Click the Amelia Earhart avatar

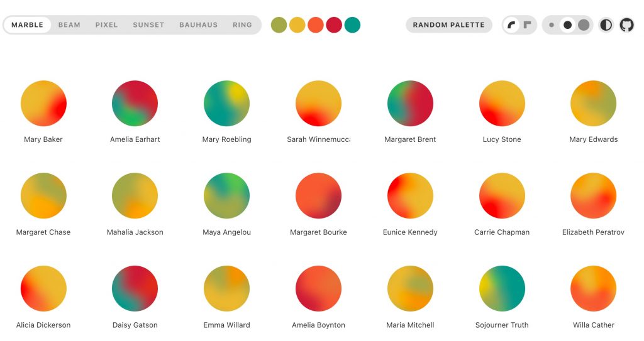[135, 104]
